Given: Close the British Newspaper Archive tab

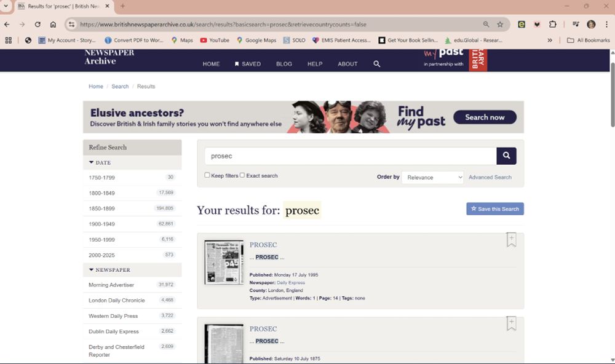Looking at the screenshot, I should coord(107,6).
